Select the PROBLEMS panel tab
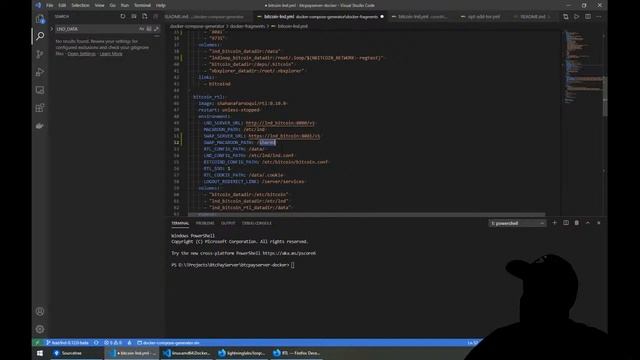Image resolution: width=640 pixels, height=360 pixels. [x=205, y=223]
